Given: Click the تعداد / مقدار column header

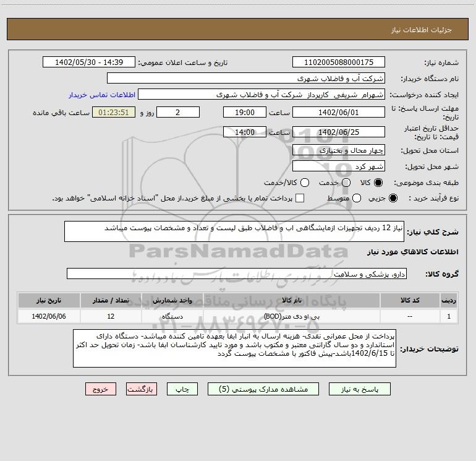Looking at the screenshot, I should click(x=111, y=300).
